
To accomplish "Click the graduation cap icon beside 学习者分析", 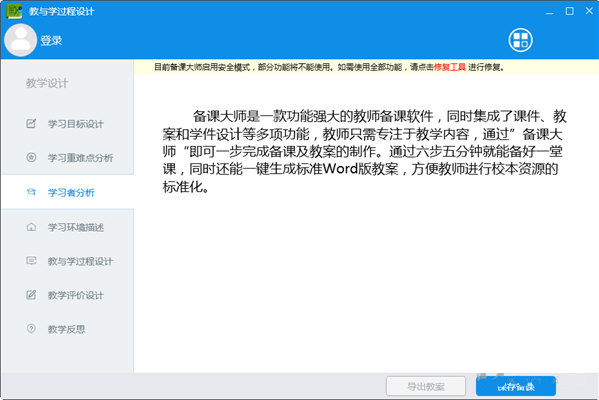I will pos(31,192).
